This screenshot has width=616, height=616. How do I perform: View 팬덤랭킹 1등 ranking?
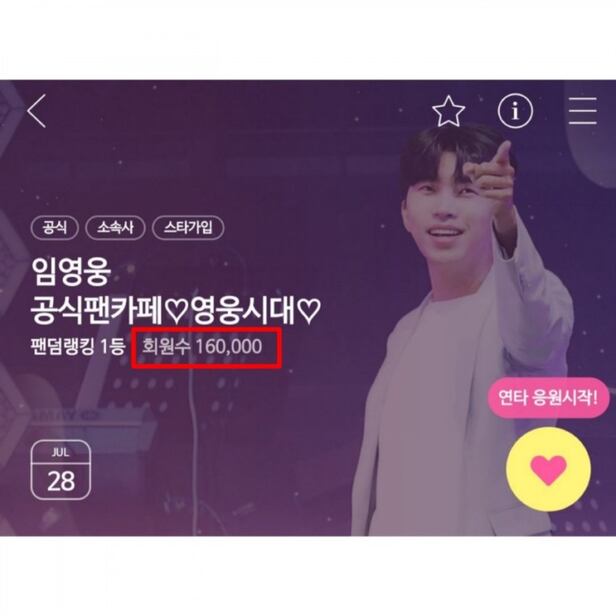tap(78, 347)
